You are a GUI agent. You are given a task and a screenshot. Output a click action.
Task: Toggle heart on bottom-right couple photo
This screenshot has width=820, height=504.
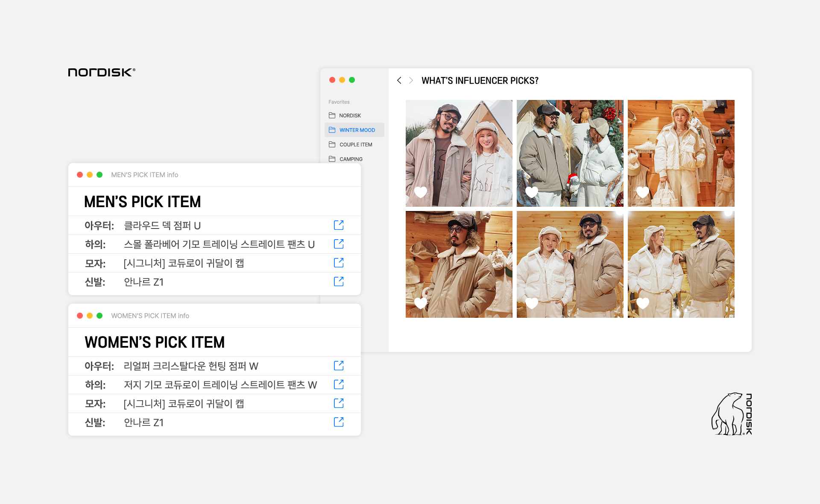(643, 303)
